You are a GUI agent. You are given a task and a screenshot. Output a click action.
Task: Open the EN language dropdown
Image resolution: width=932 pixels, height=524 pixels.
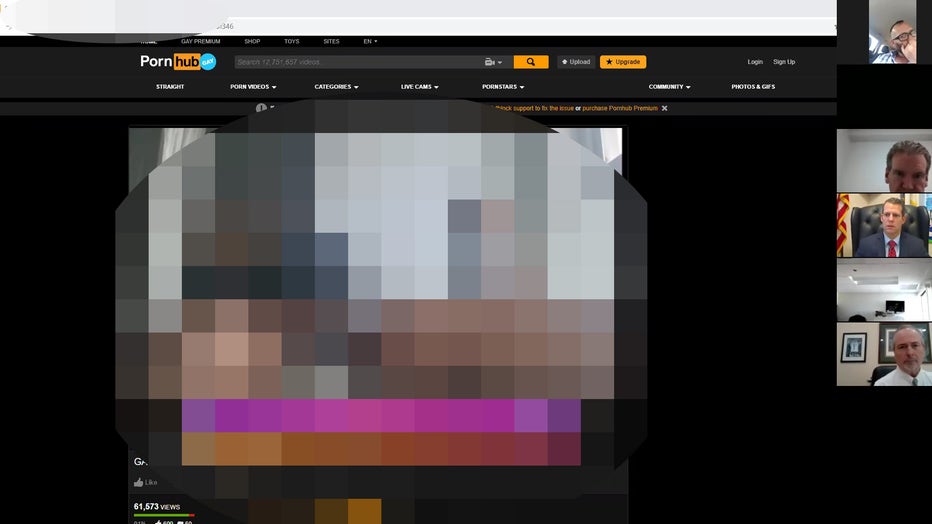click(x=370, y=42)
